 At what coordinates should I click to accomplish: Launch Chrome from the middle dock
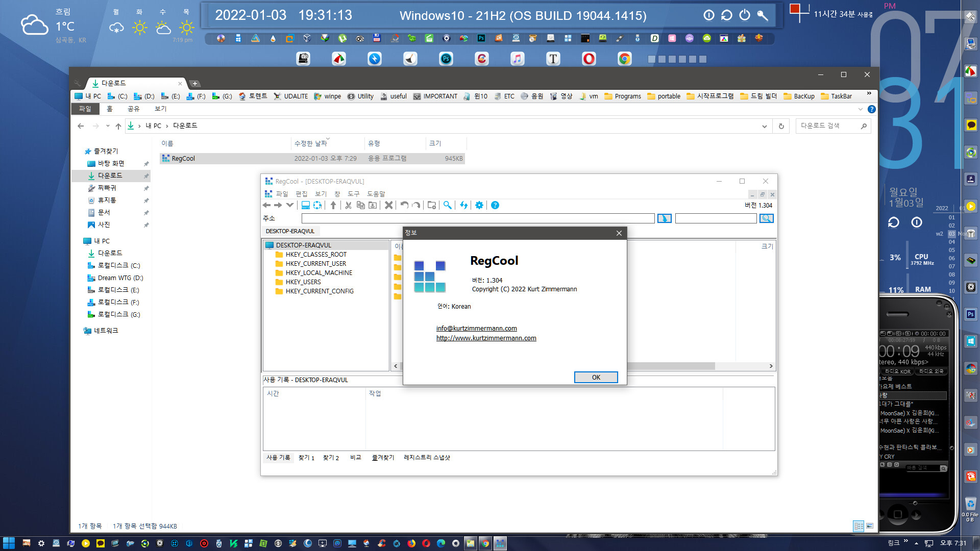click(624, 59)
